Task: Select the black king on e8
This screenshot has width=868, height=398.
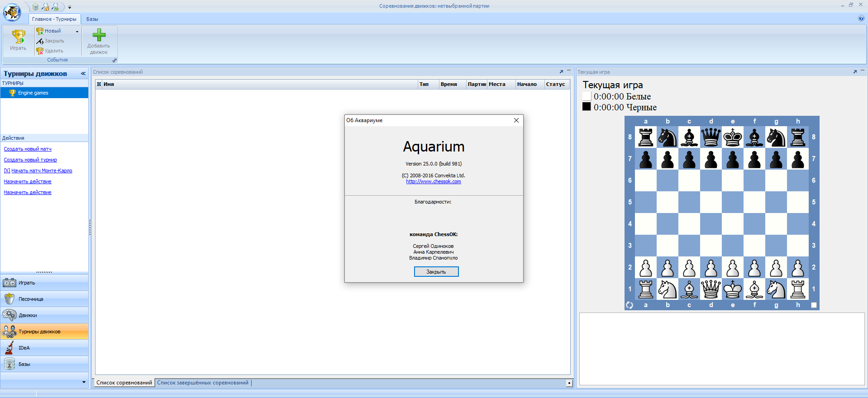Action: 733,137
